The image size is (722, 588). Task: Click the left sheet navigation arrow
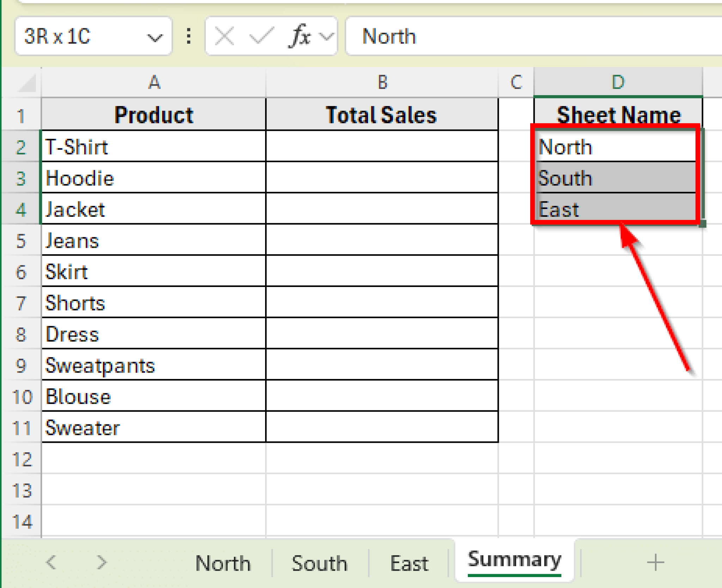coord(52,563)
